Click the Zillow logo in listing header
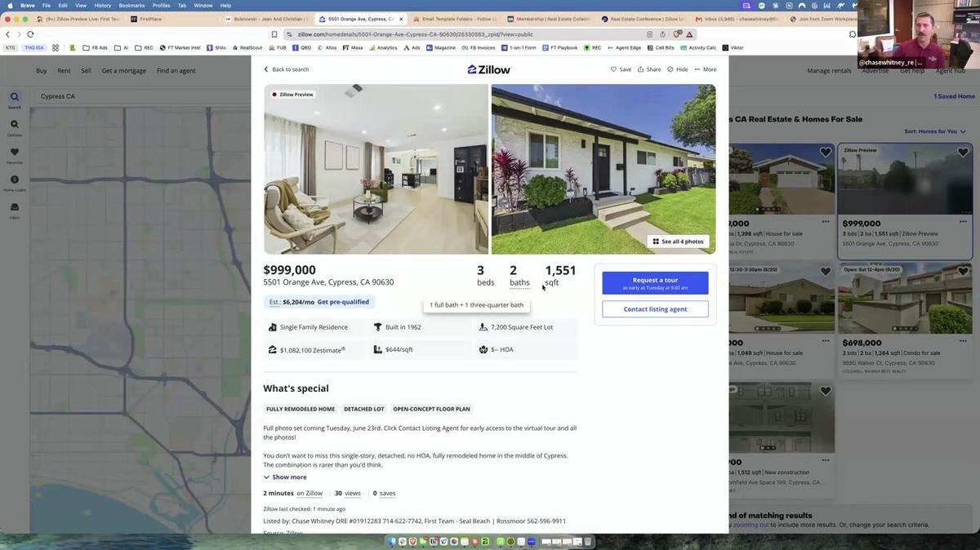The width and height of the screenshot is (980, 550). tap(488, 69)
